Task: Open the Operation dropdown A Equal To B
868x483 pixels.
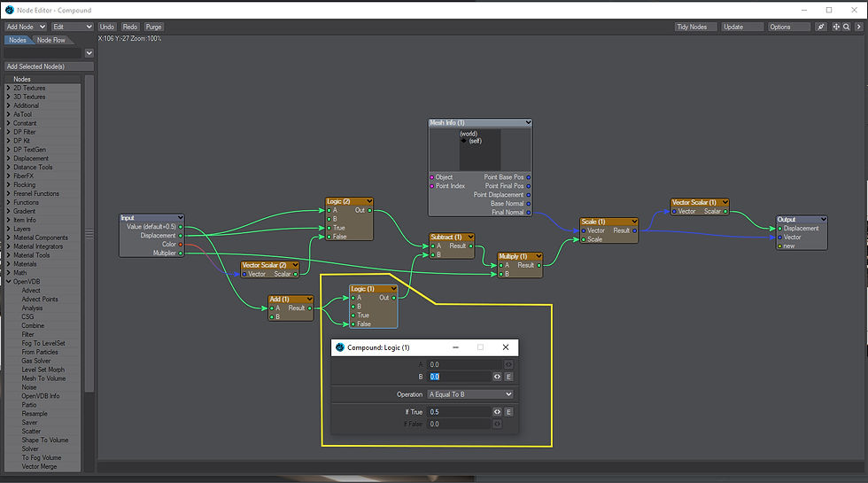Action: pyautogui.click(x=470, y=394)
